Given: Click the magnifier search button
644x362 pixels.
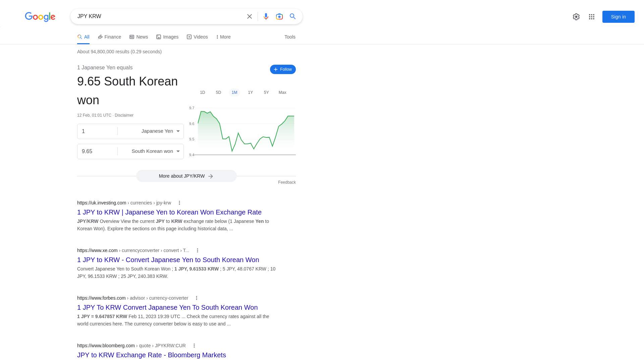Looking at the screenshot, I should pos(293,16).
